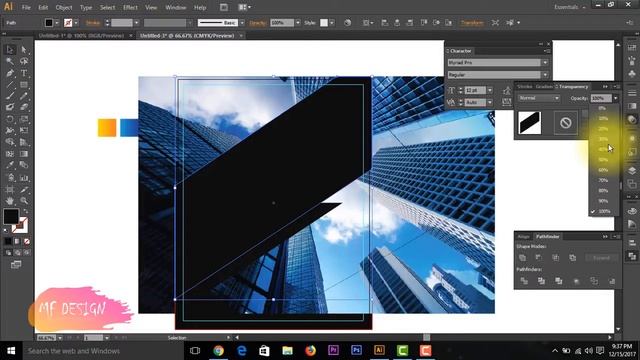Open the Basic brush definition dropdown
The height and width of the screenshot is (360, 640).
pos(242,23)
